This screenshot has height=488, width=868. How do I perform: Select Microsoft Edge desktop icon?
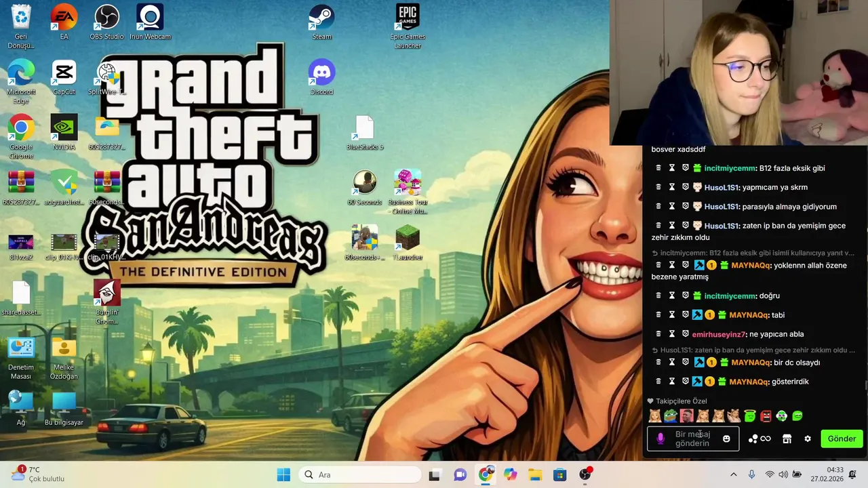tap(21, 81)
